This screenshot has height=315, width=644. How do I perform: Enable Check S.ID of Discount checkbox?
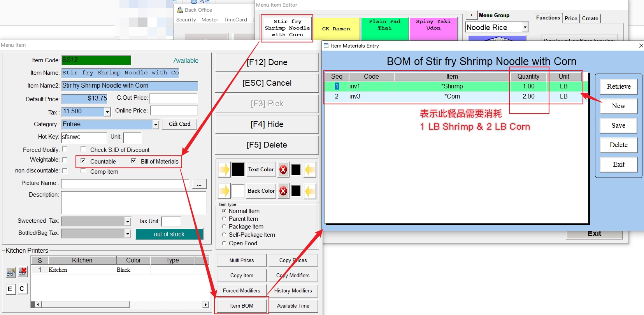pos(83,149)
